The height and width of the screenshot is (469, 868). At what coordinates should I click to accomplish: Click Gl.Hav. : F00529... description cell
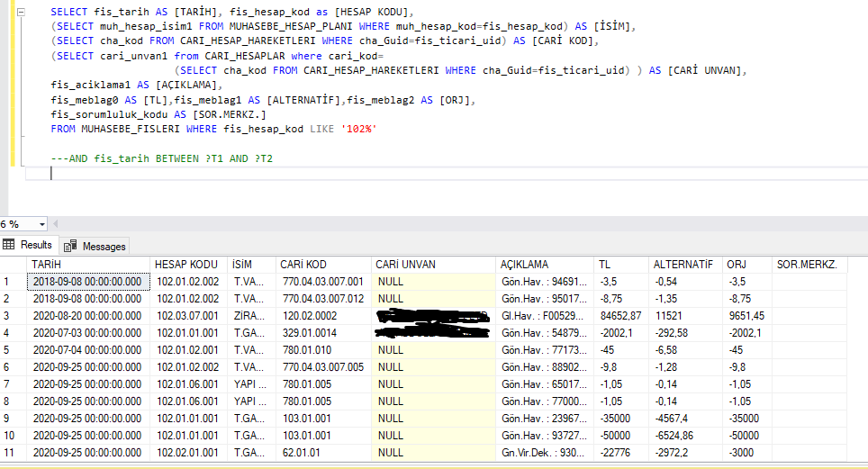click(545, 316)
